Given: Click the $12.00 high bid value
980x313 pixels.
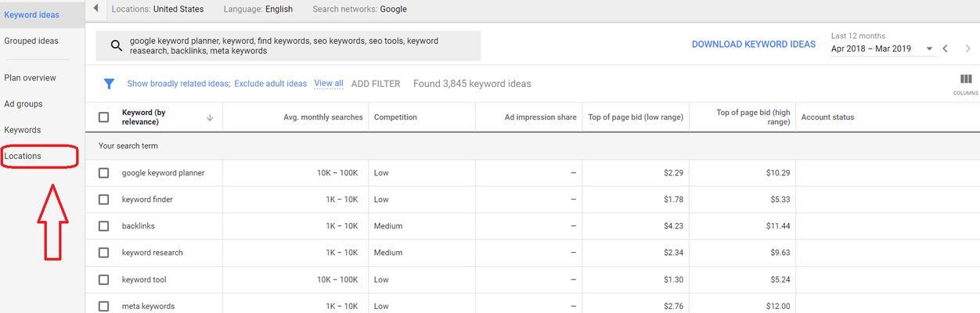Looking at the screenshot, I should tap(778, 306).
